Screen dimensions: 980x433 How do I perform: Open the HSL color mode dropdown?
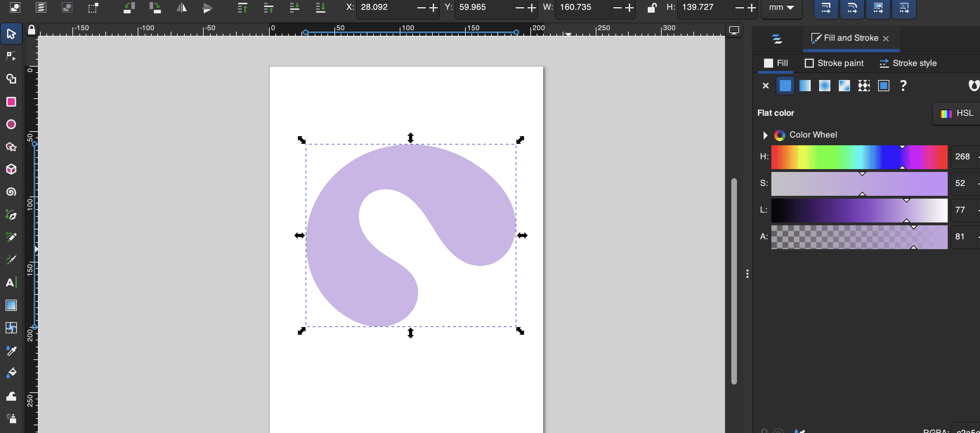pos(957,113)
